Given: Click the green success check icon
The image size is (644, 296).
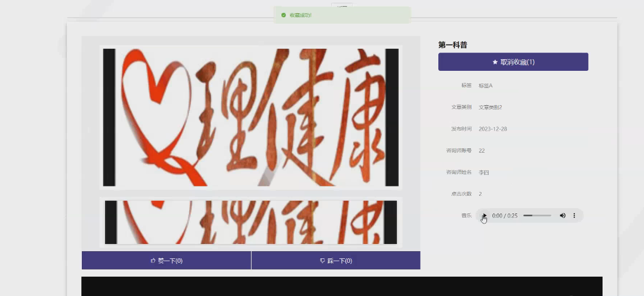Looking at the screenshot, I should (x=284, y=15).
